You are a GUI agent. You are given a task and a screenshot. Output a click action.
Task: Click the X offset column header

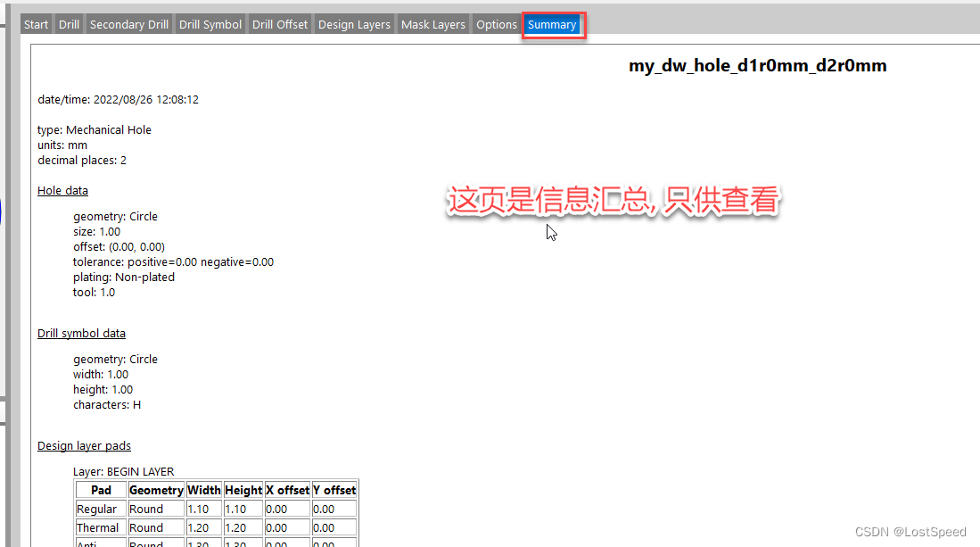click(x=287, y=490)
